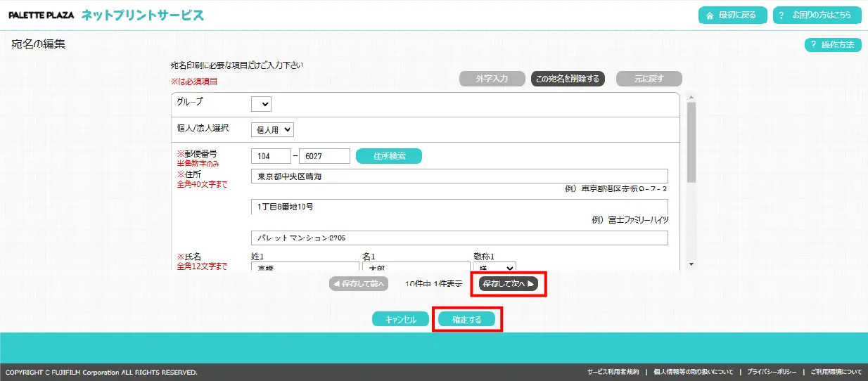
Task: Open the 敬称1 honorific dropdown
Action: click(494, 268)
